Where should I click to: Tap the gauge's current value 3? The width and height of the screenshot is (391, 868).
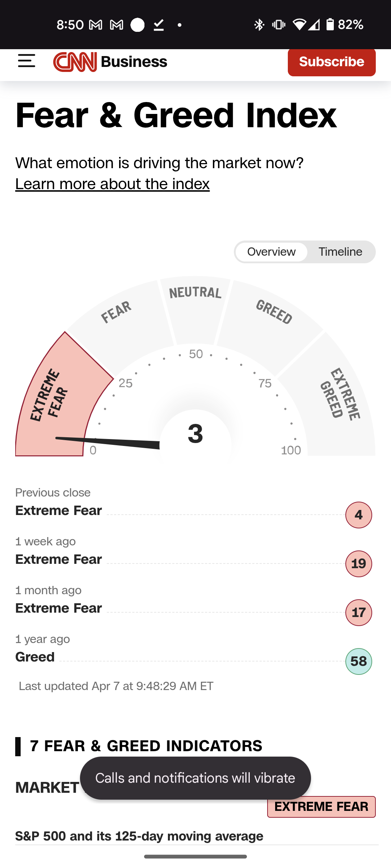point(195,433)
